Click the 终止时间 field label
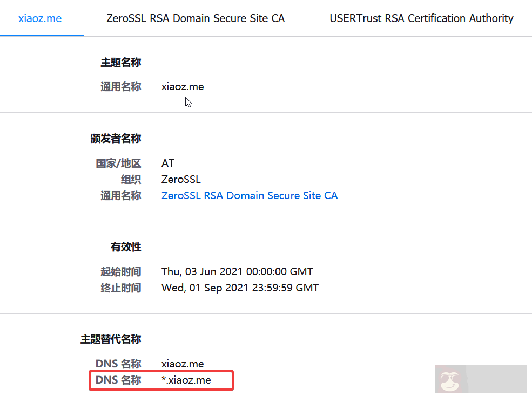532x396 pixels. click(x=120, y=288)
